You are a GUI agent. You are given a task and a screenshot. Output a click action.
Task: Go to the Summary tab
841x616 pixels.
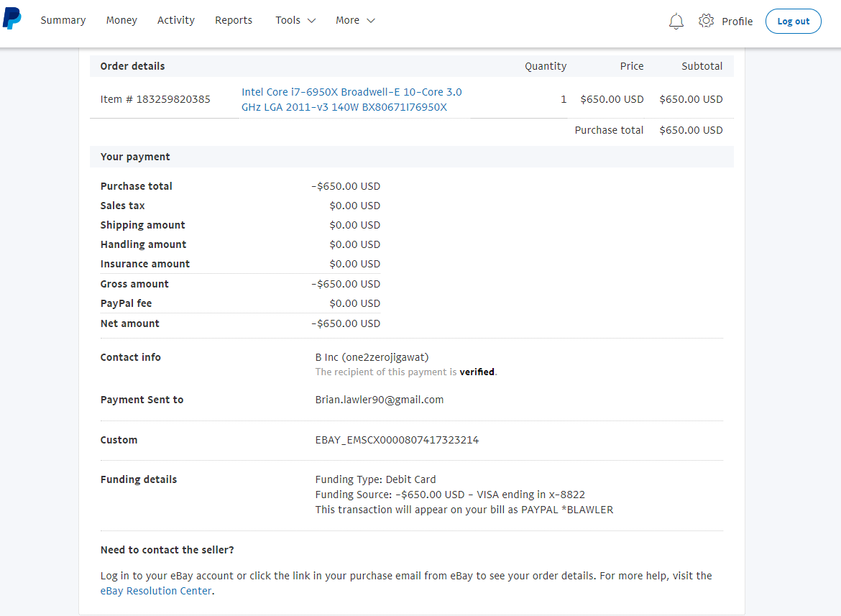63,20
